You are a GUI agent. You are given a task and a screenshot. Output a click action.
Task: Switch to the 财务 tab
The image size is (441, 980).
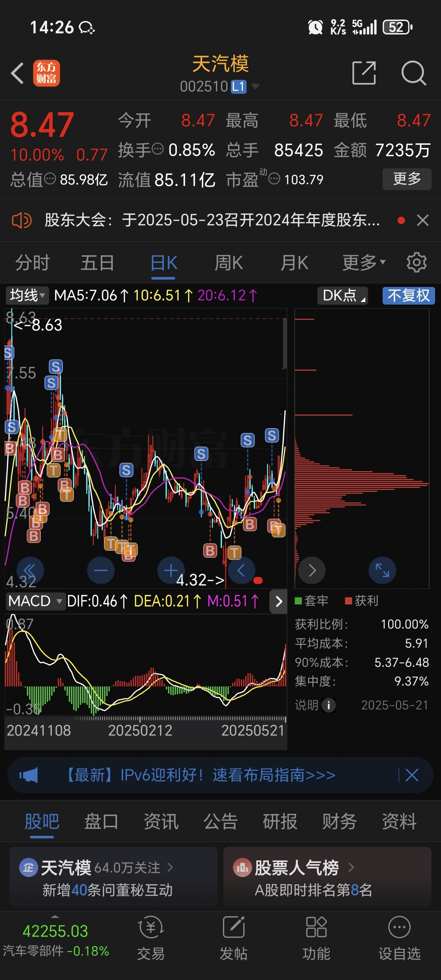point(340,821)
